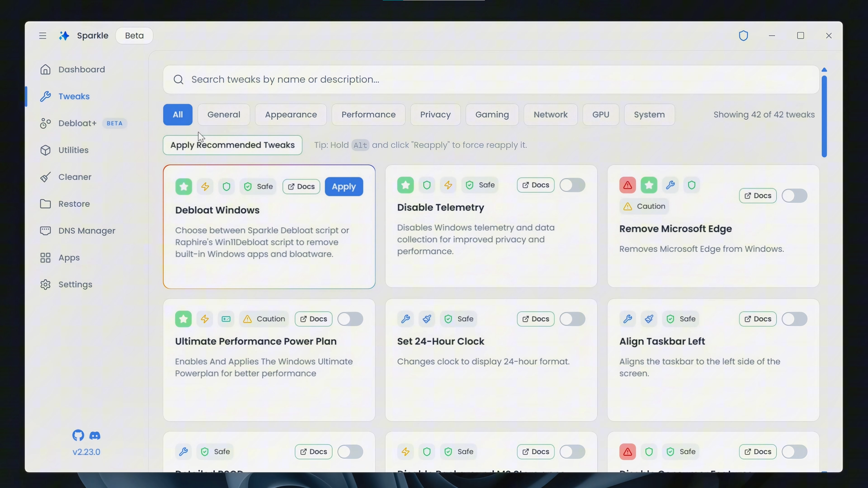This screenshot has height=488, width=868.
Task: Open the Discord icon in sidebar
Action: [x=95, y=436]
